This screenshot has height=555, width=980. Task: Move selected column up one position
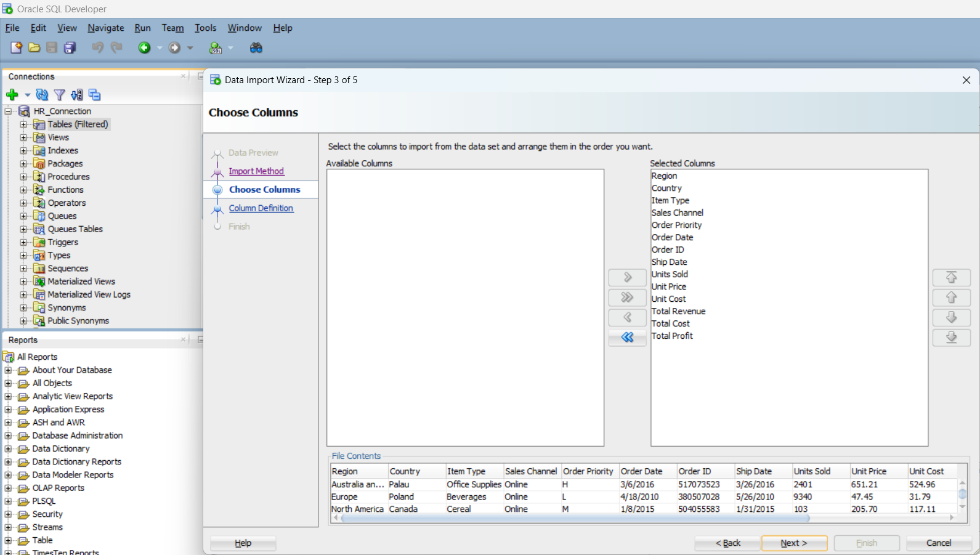pyautogui.click(x=951, y=298)
